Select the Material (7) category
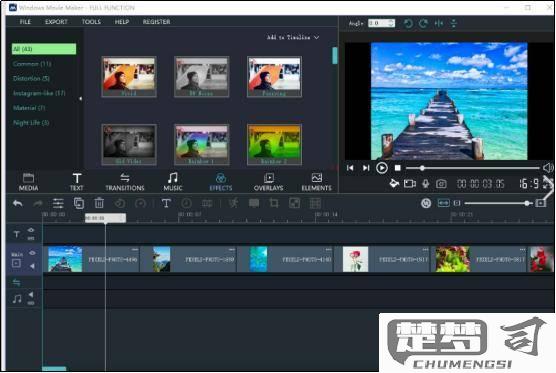Screen dimensions: 556x373 coord(29,108)
